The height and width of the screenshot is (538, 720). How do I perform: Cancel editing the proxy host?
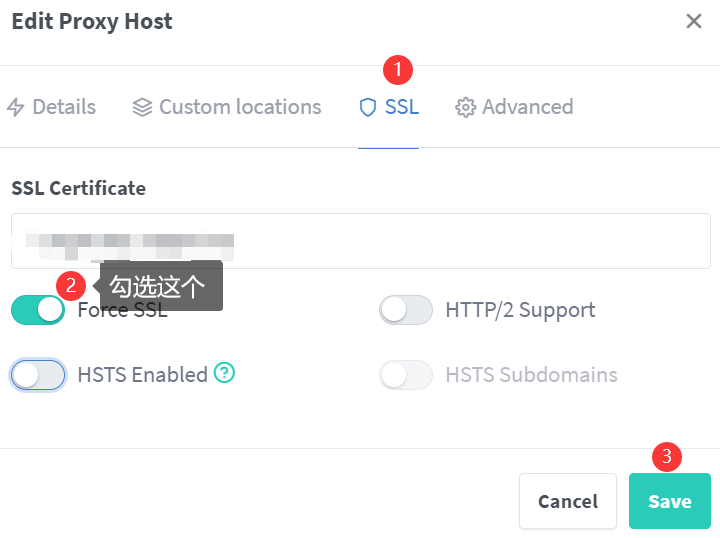pos(567,501)
